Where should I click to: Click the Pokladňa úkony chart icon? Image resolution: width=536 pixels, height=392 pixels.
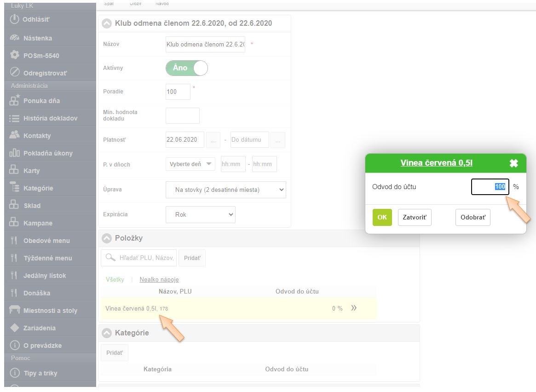(x=15, y=153)
